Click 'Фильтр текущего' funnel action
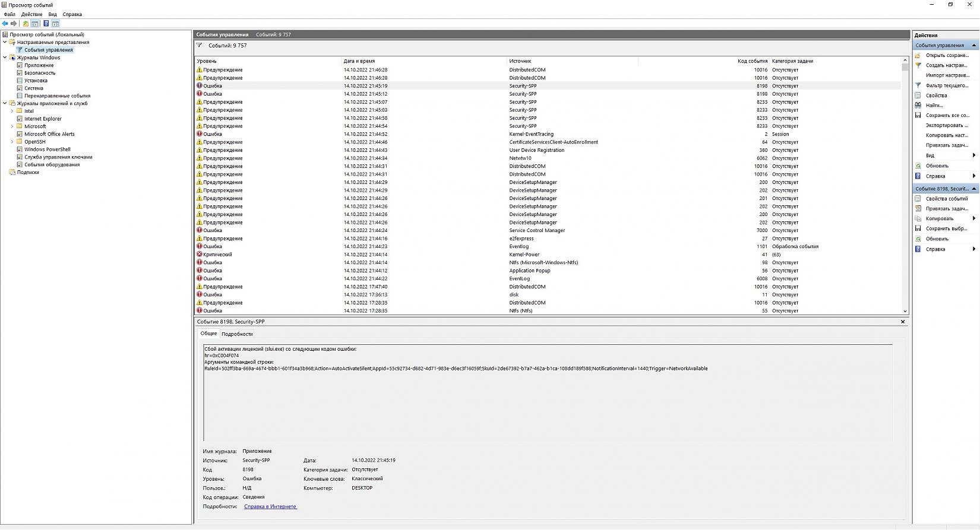 [946, 85]
